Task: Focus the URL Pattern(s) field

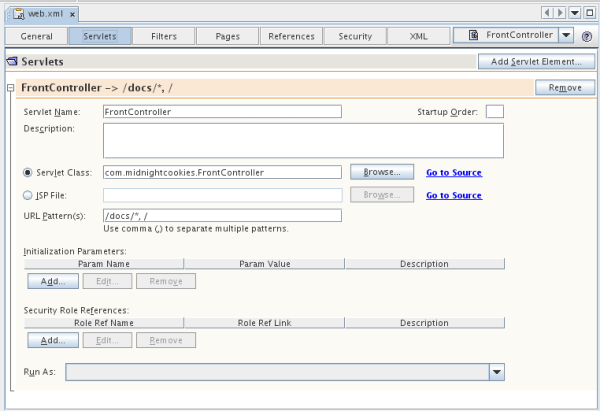Action: [222, 215]
